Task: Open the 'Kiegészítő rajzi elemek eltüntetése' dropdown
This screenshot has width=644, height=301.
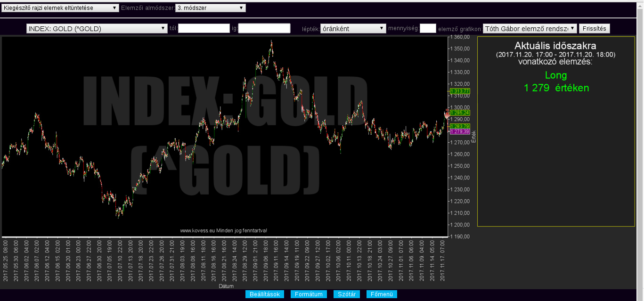Action: [60, 8]
